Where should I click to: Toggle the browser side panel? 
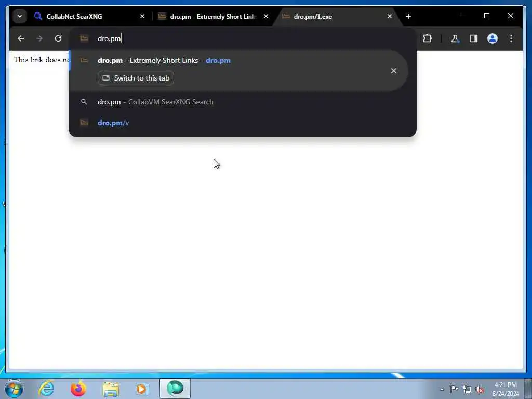pyautogui.click(x=474, y=38)
